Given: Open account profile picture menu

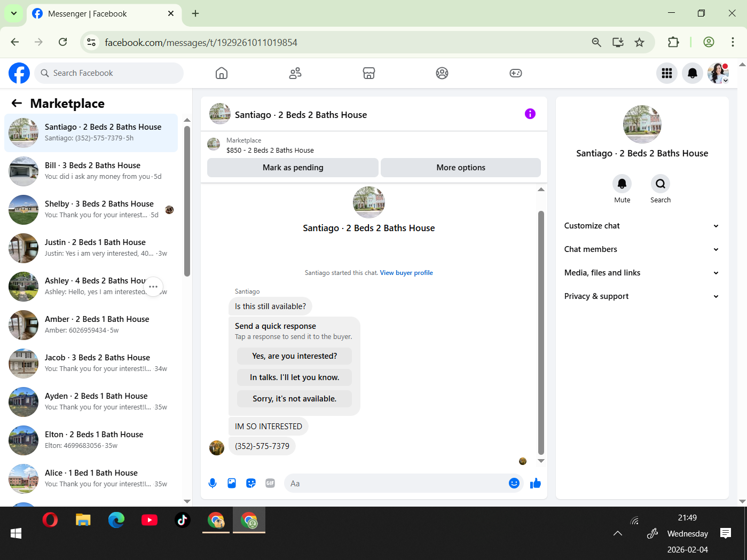Looking at the screenshot, I should [x=718, y=73].
